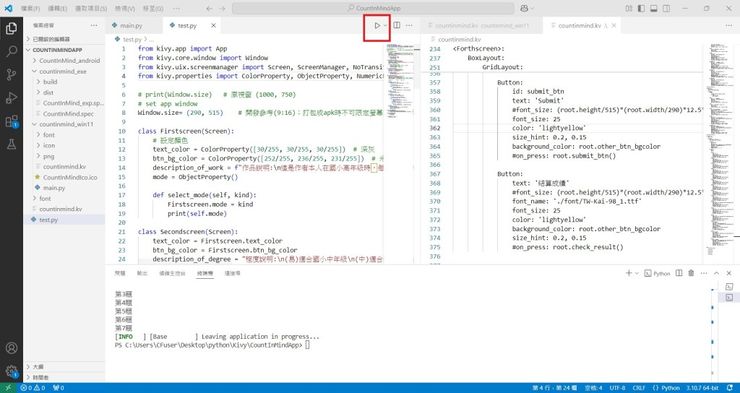This screenshot has width=740, height=393.
Task: Go forward using the title bar arrow
Action: (x=222, y=8)
